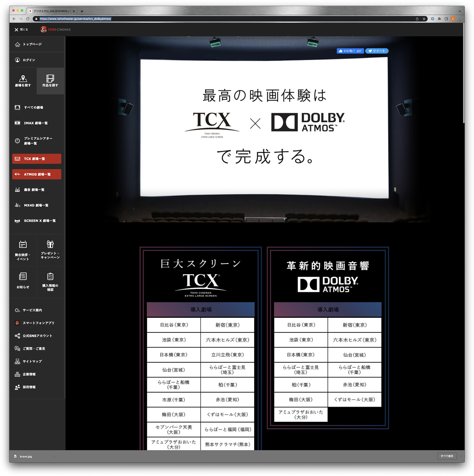Open ご質問・ご意見 link
Screen dimensions: 474x476
30,348
